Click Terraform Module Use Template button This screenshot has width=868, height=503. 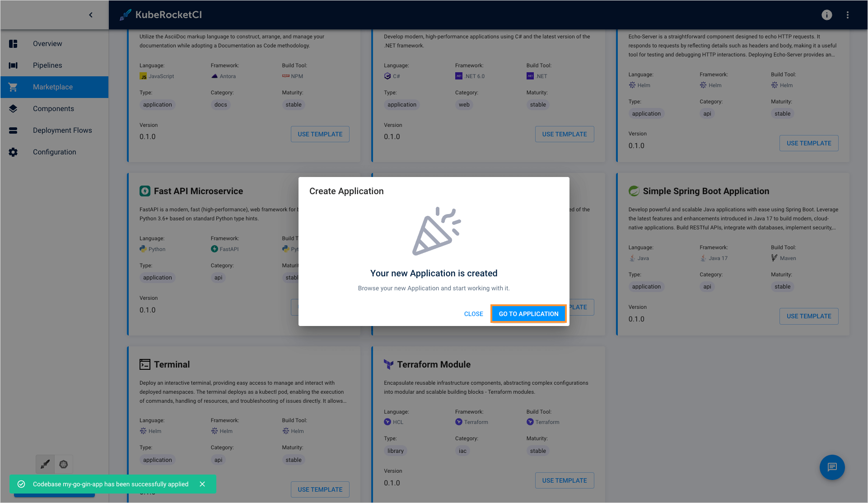coord(564,480)
